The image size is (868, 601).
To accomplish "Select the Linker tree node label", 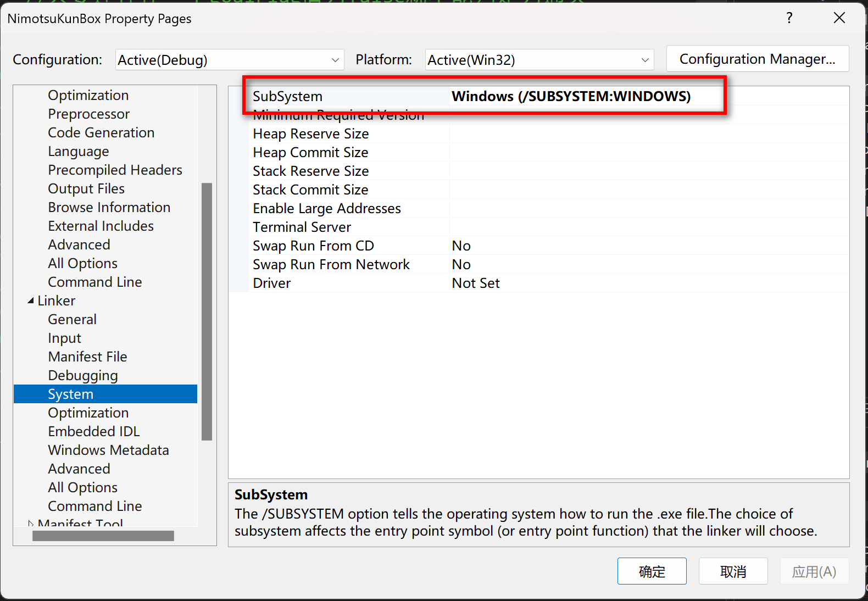I will coord(56,300).
